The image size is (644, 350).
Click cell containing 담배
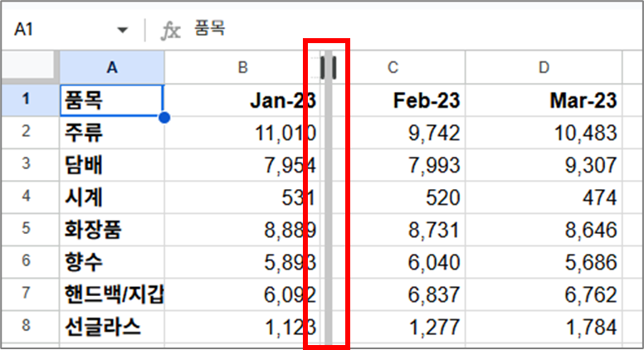(112, 164)
